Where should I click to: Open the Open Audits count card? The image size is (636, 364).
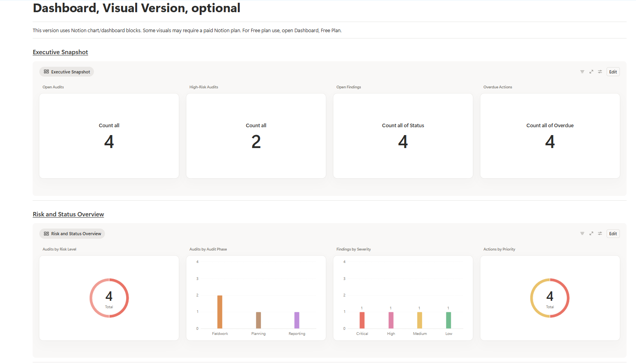click(109, 136)
